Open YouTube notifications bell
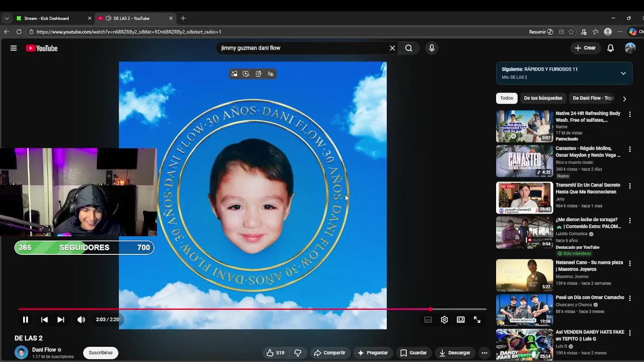This screenshot has height=362, width=644. tap(610, 48)
